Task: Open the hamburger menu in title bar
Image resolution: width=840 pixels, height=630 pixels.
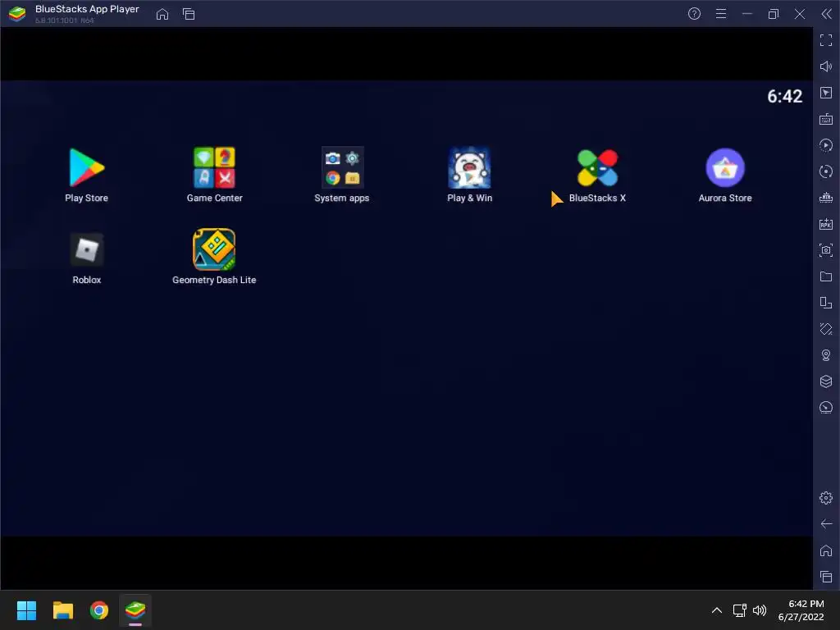Action: pyautogui.click(x=720, y=14)
